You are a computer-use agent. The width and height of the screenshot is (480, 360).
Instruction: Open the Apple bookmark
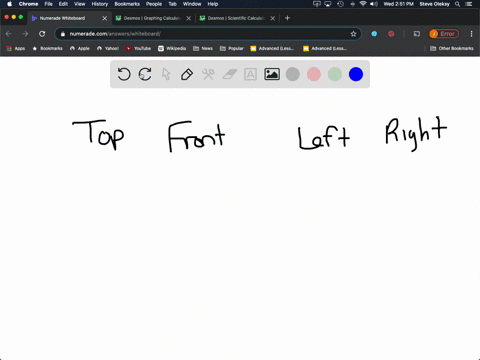coord(80,48)
